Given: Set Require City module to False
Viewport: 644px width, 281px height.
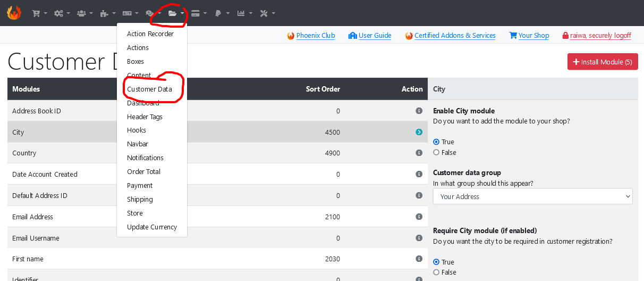Looking at the screenshot, I should pyautogui.click(x=436, y=272).
